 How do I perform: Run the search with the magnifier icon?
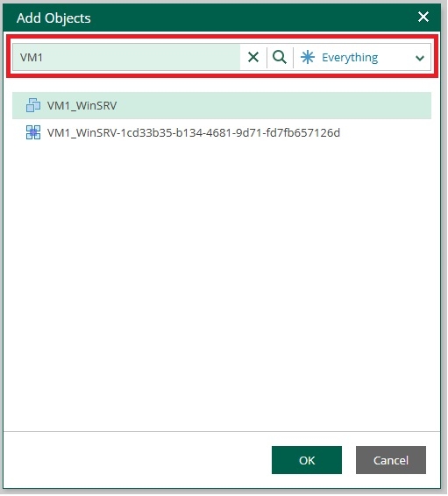click(x=280, y=57)
